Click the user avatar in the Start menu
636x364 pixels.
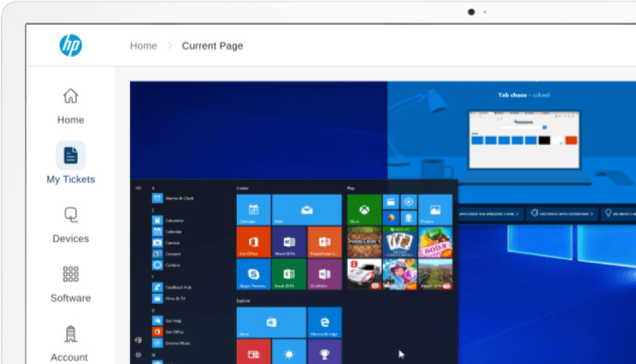[138, 340]
